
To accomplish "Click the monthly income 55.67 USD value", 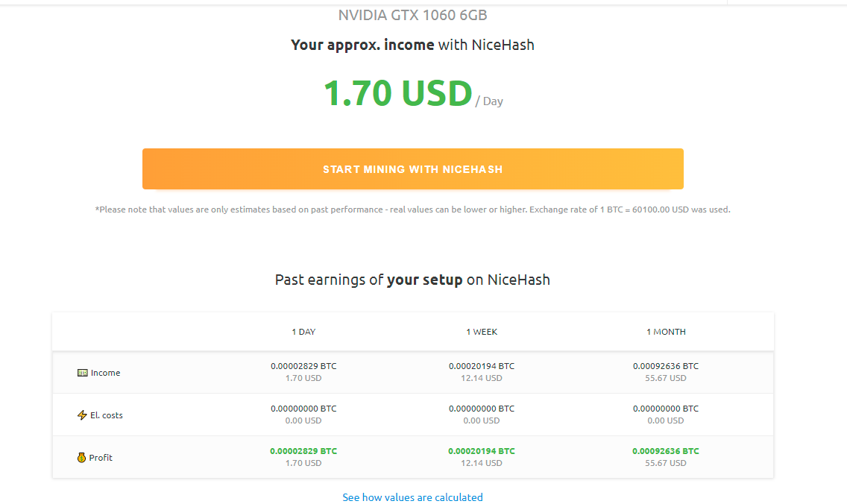I will (x=666, y=378).
